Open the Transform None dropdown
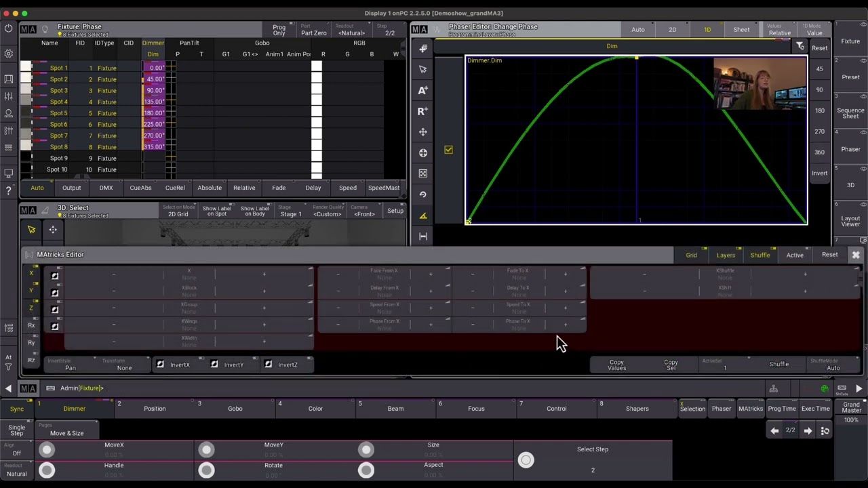868x488 pixels. pyautogui.click(x=124, y=365)
